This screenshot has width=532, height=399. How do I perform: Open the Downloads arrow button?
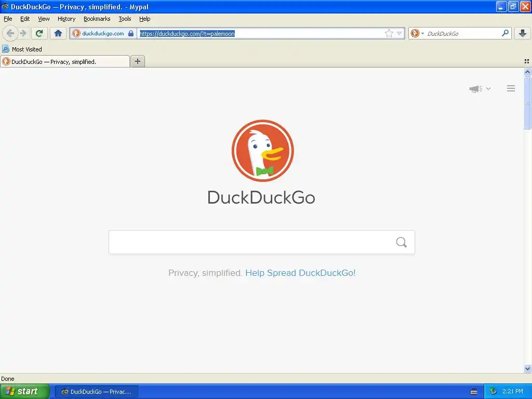pyautogui.click(x=523, y=33)
